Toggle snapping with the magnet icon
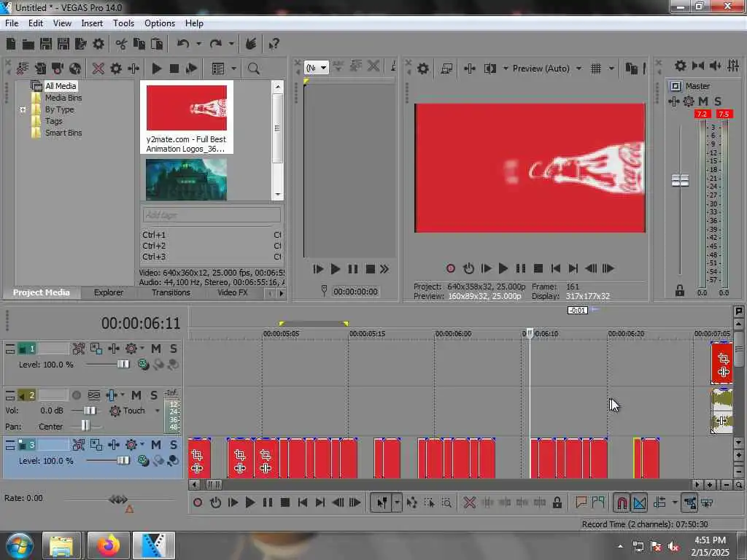The width and height of the screenshot is (747, 560). pos(622,502)
